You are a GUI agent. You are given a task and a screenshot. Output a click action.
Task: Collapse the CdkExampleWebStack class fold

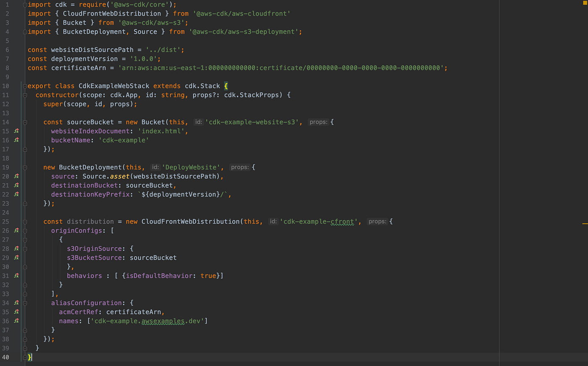coord(24,86)
